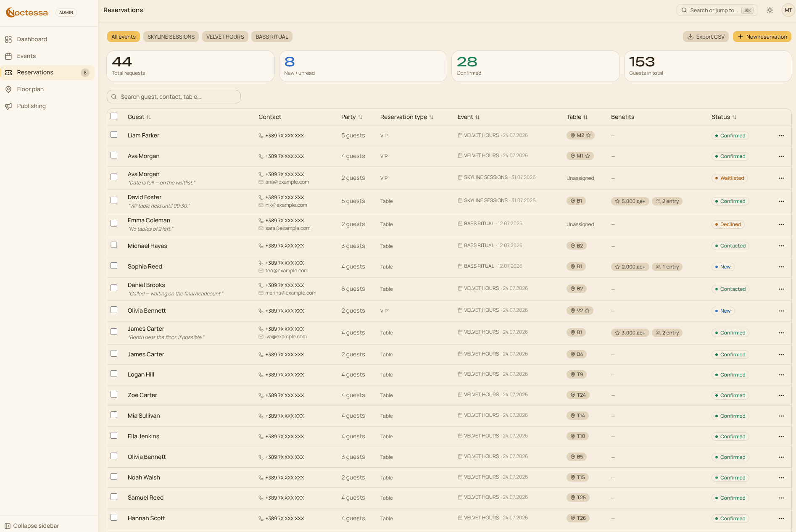Open actions menu for Samuel Reed row

pyautogui.click(x=781, y=498)
